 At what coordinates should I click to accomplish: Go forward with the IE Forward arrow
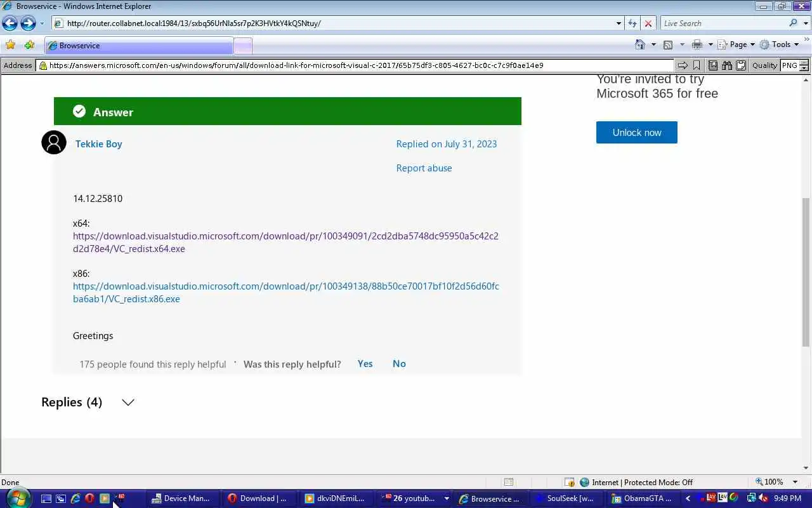pos(28,23)
